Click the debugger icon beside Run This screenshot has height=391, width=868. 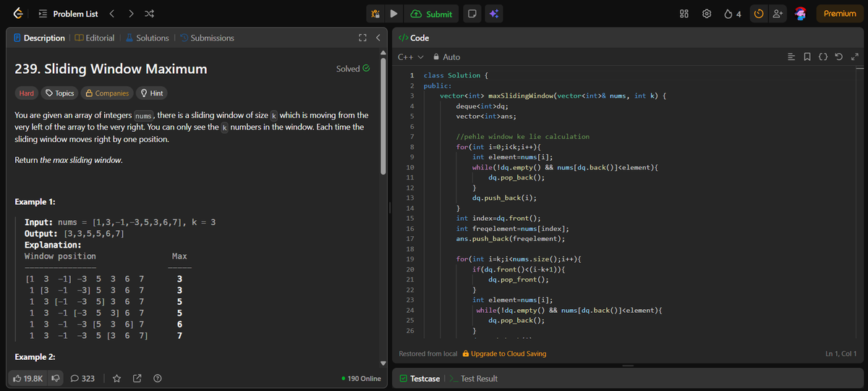pyautogui.click(x=375, y=14)
